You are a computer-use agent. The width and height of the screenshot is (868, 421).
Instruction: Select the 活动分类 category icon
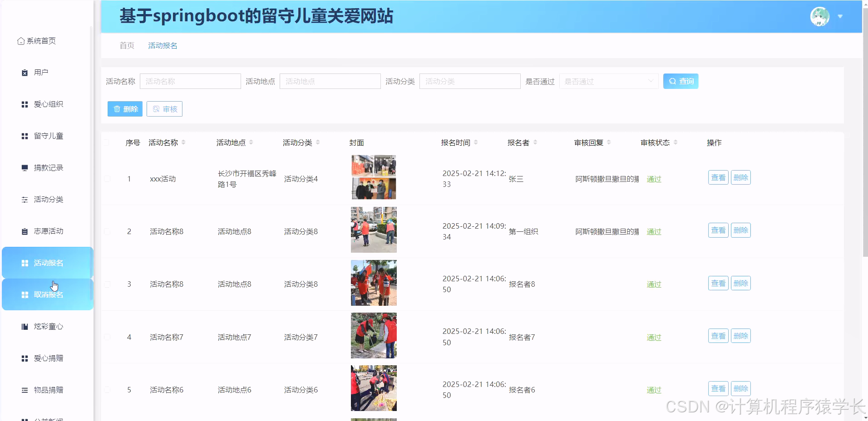(x=24, y=199)
